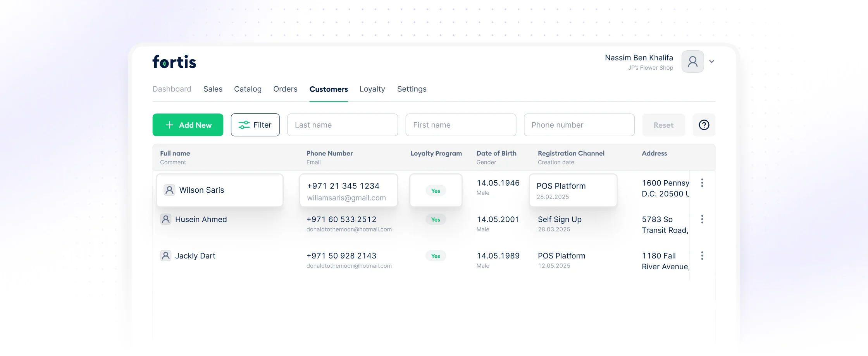Image resolution: width=868 pixels, height=356 pixels.
Task: Click the Address column header
Action: point(654,153)
